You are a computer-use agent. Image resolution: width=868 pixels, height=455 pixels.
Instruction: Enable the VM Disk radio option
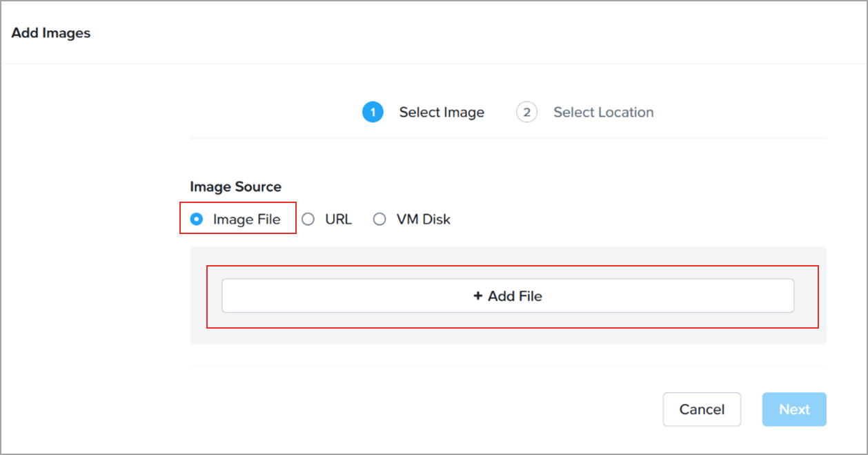[x=379, y=220]
